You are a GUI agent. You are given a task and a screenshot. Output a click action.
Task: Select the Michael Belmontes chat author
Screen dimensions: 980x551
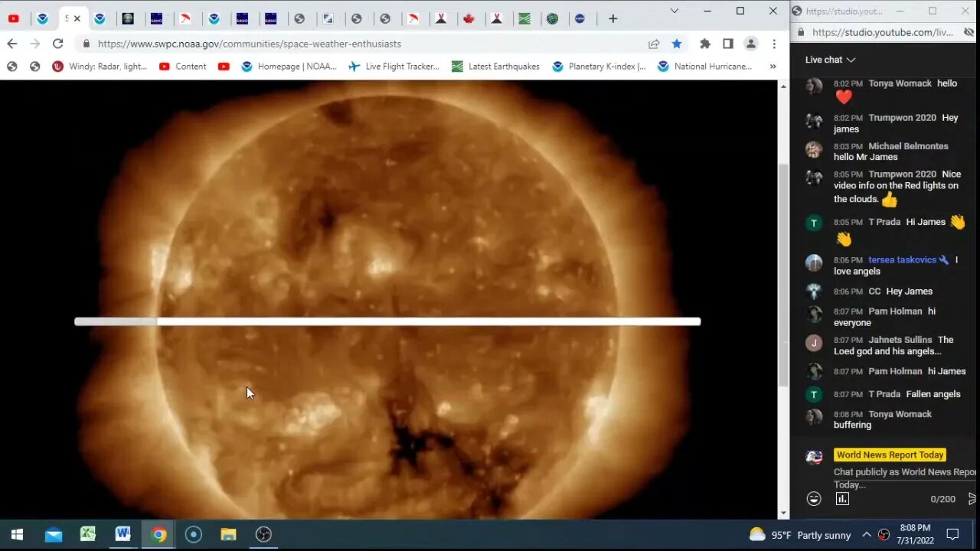coord(908,146)
